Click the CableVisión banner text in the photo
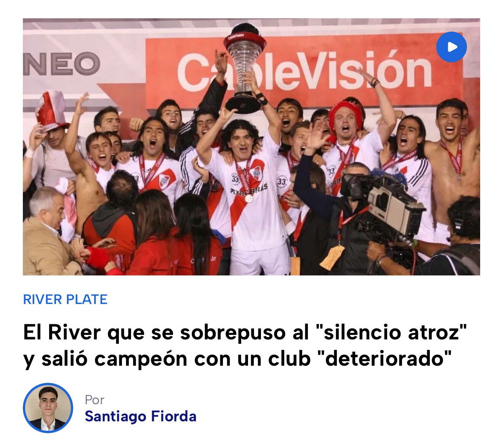 304,71
